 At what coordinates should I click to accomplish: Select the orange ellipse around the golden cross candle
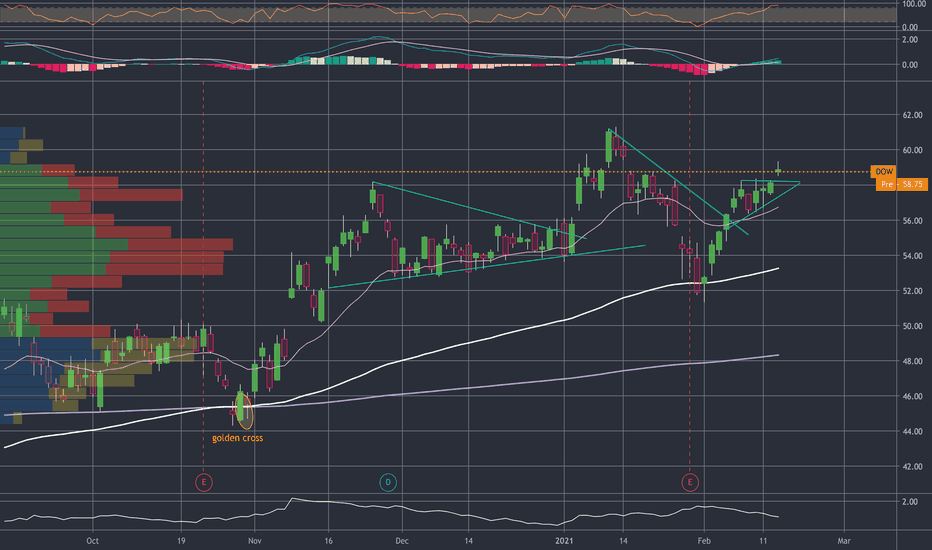coord(244,410)
